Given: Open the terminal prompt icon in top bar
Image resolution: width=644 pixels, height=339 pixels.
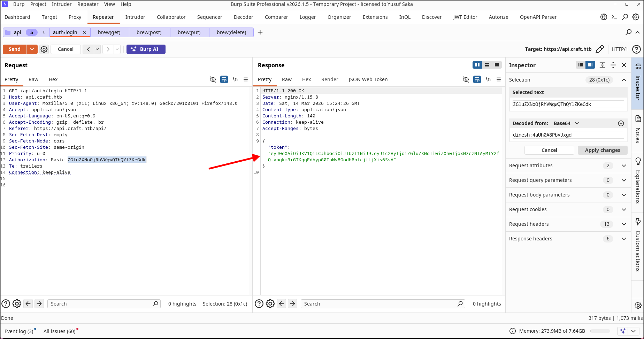Looking at the screenshot, I should pyautogui.click(x=614, y=17).
